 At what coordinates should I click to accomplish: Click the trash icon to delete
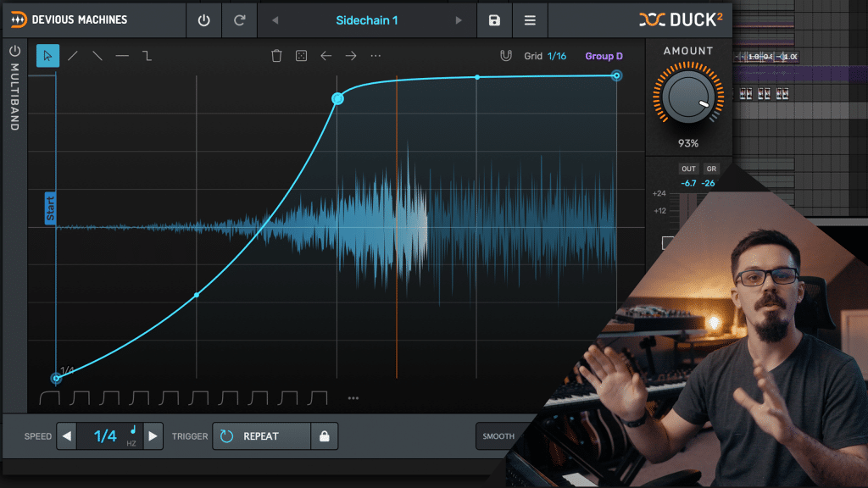click(276, 56)
